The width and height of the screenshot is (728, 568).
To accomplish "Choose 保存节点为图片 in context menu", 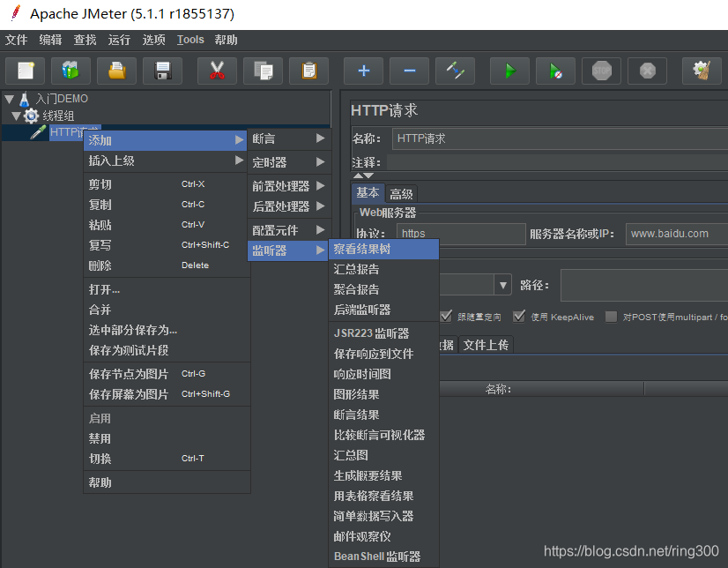I will point(167,374).
